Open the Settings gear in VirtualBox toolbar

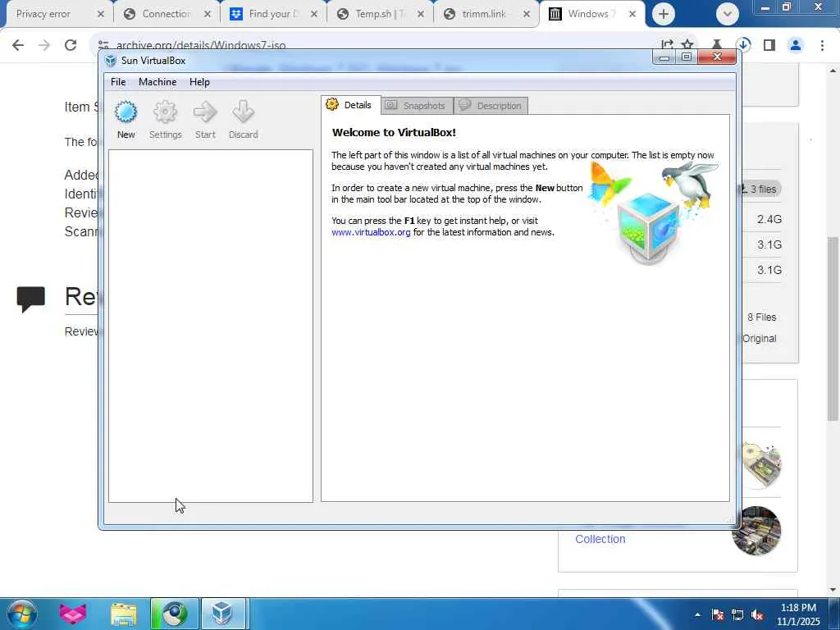point(165,120)
